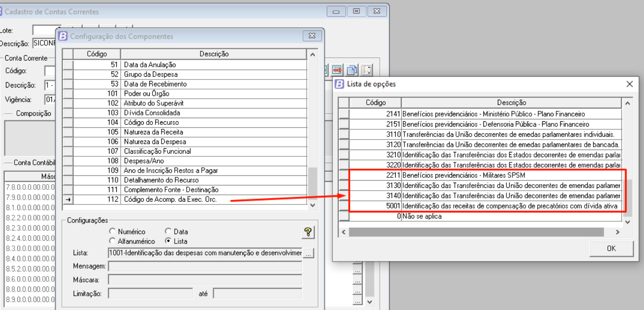This screenshot has width=644, height=310.
Task: Click Código column header in Lista de opções
Action: (x=375, y=103)
